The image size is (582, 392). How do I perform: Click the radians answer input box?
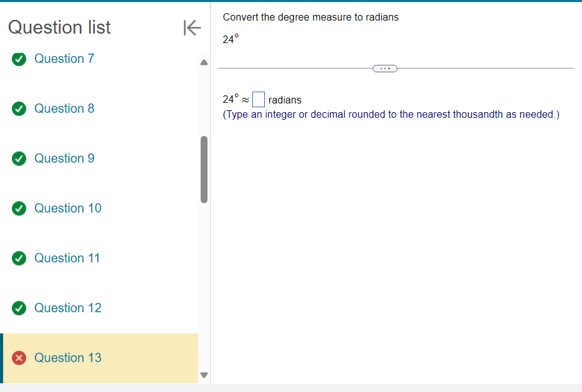tap(259, 100)
